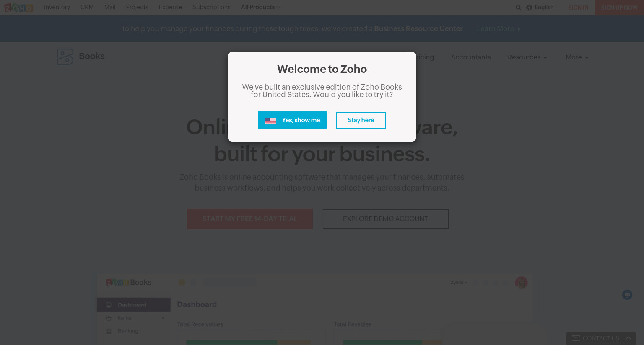The height and width of the screenshot is (345, 644).
Task: Expand the All Products dropdown
Action: [x=261, y=7]
